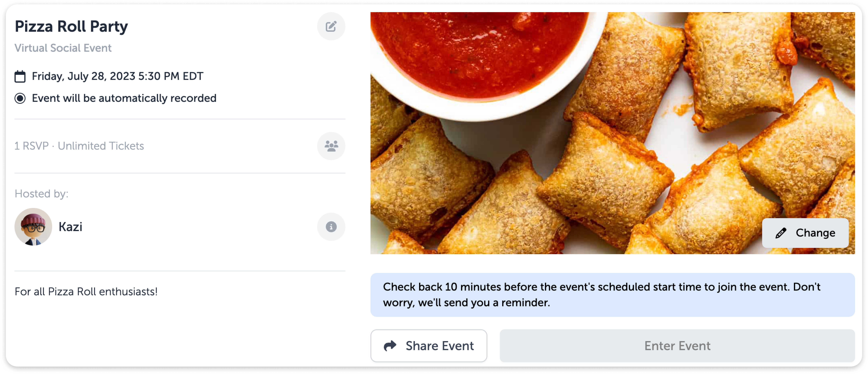Screen dimensions: 868x374
Task: Click the Change cover image button
Action: click(x=805, y=233)
